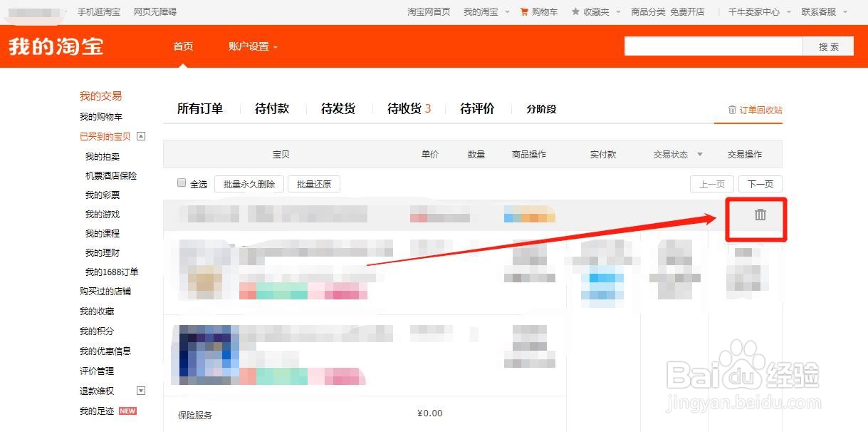Click the first order's product thumbnail
The height and width of the screenshot is (432, 868).
coord(206,269)
